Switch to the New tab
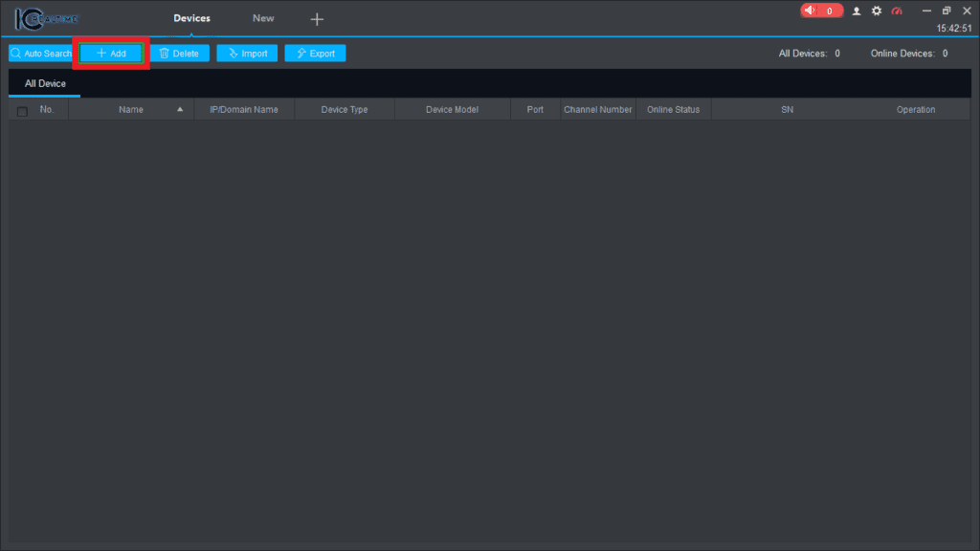 pos(263,18)
